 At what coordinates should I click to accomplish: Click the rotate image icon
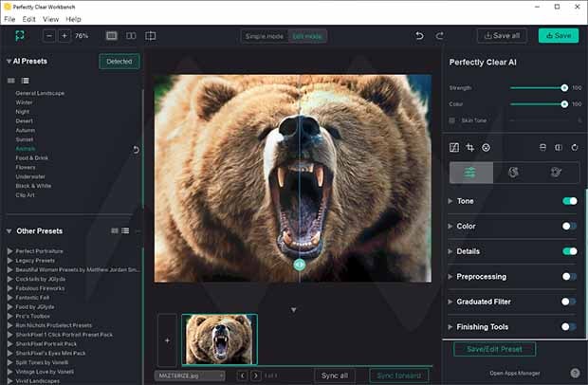575,147
